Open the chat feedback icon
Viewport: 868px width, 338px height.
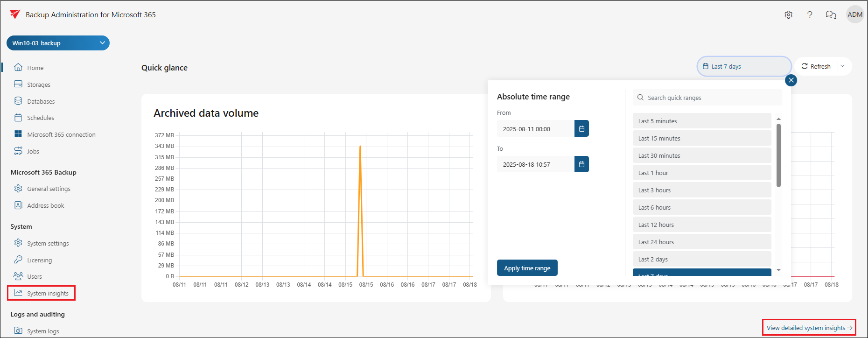(831, 15)
